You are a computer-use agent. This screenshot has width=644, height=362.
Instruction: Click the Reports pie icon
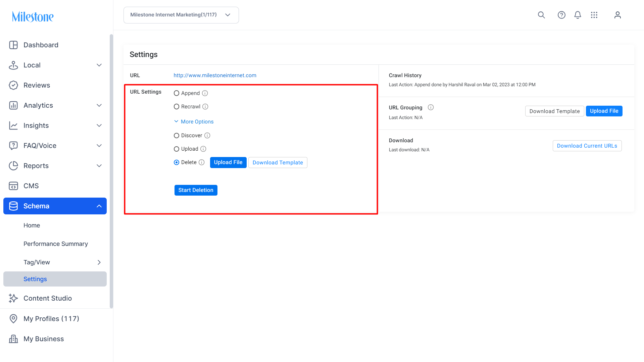pos(13,166)
